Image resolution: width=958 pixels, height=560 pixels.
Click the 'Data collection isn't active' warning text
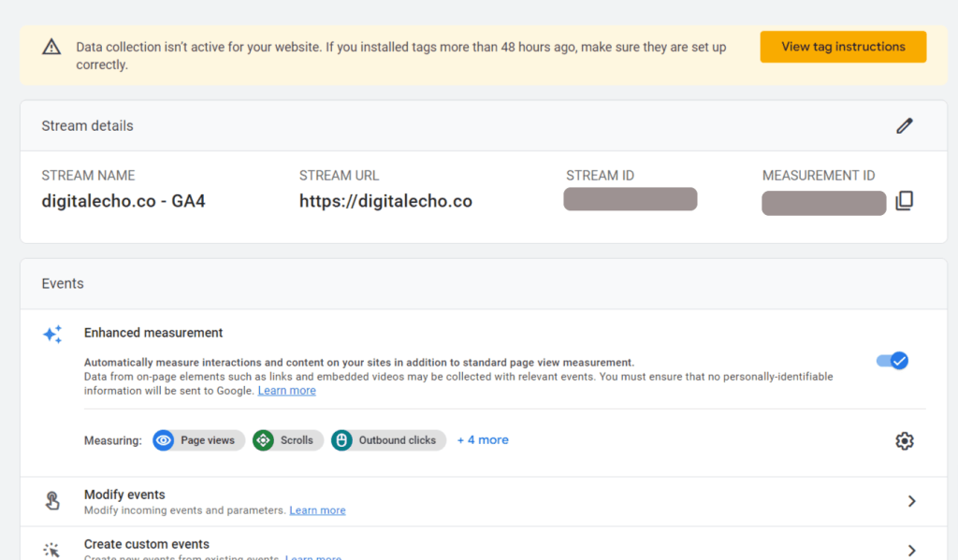400,55
